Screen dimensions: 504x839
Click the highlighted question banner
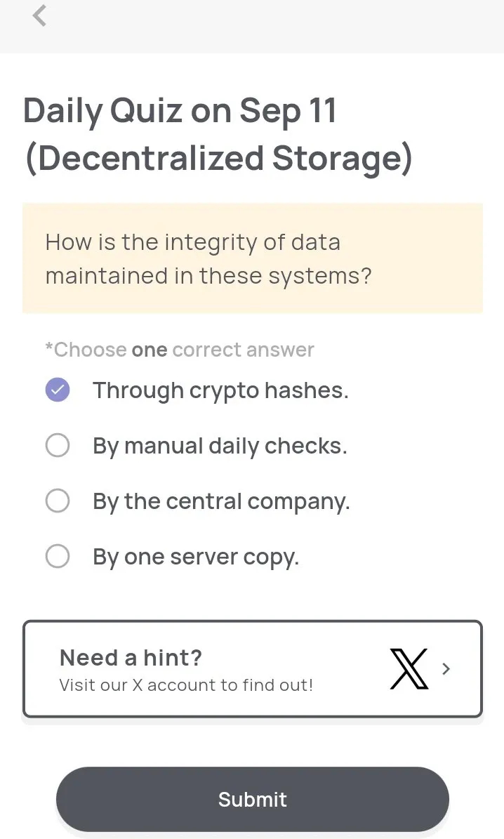[252, 258]
